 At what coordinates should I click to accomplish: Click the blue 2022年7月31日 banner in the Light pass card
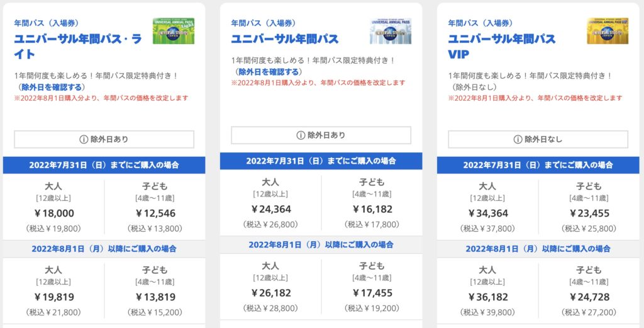[x=104, y=165]
